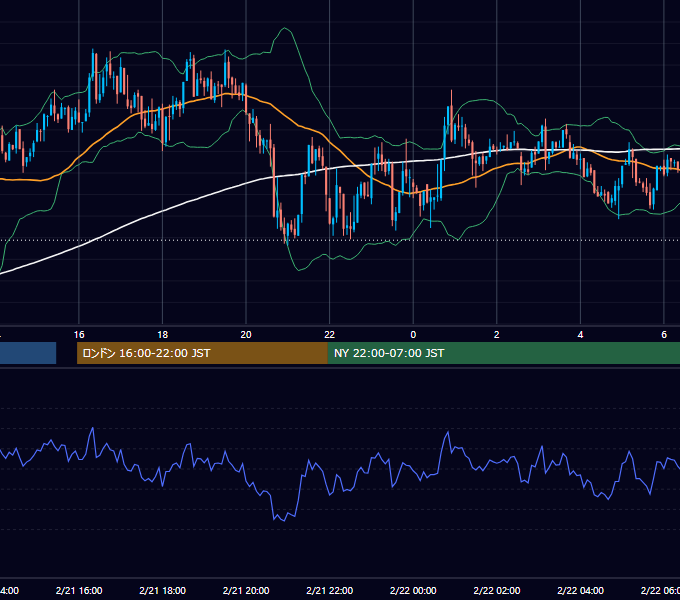Image resolution: width=680 pixels, height=600 pixels.
Task: Select the 6 hour label on upper time axis
Action: point(664,335)
